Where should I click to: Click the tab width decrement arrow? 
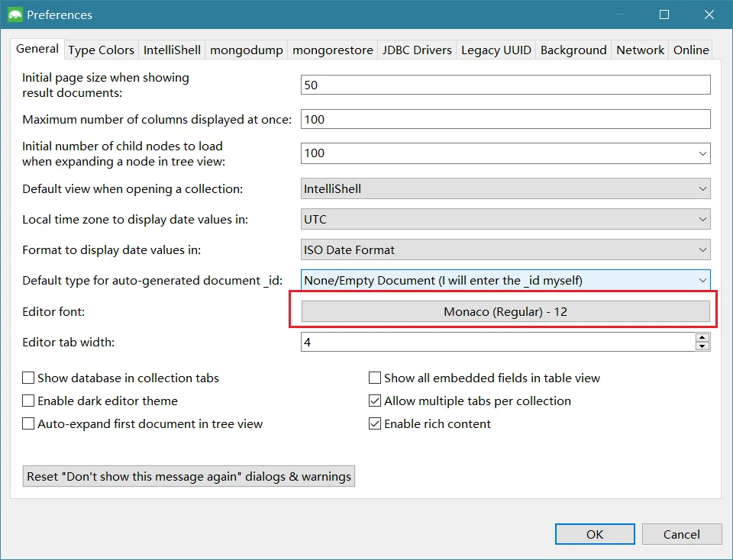[x=702, y=346]
